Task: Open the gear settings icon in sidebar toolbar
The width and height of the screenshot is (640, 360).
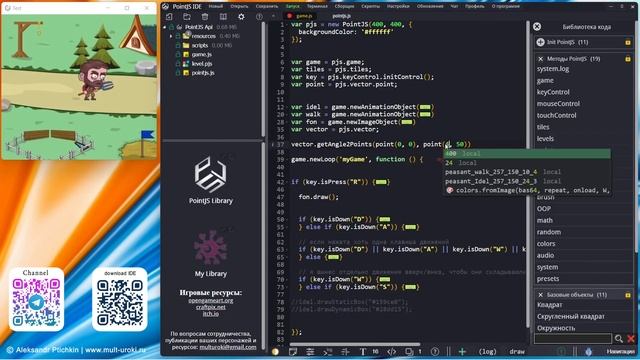Action: [x=241, y=16]
